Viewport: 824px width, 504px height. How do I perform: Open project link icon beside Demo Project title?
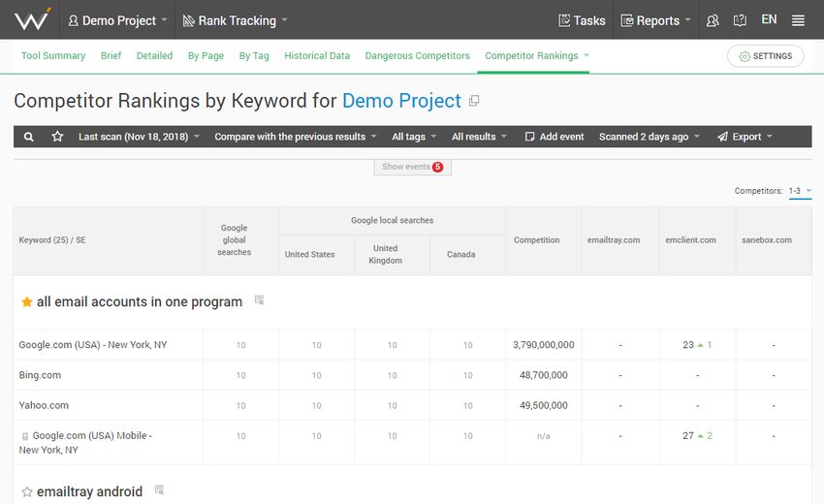click(474, 101)
